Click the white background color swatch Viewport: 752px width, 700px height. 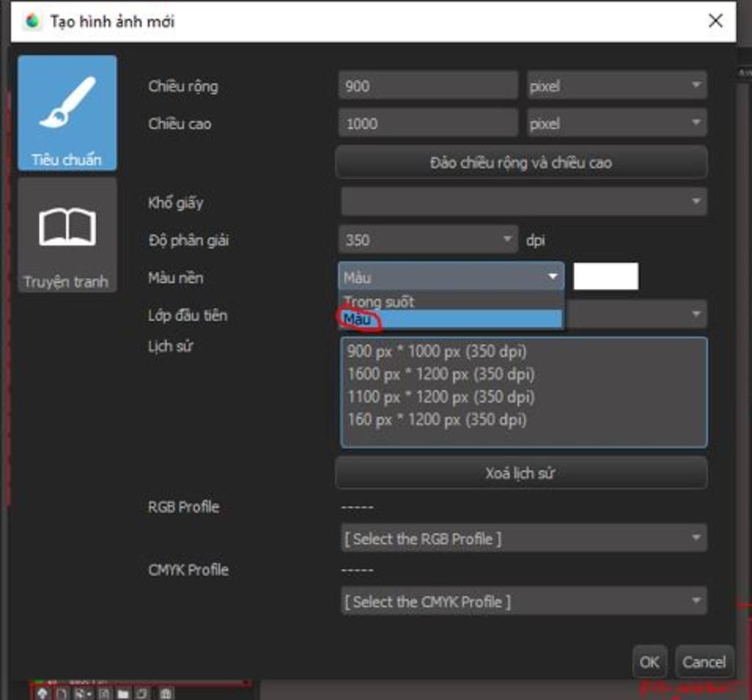pos(606,276)
